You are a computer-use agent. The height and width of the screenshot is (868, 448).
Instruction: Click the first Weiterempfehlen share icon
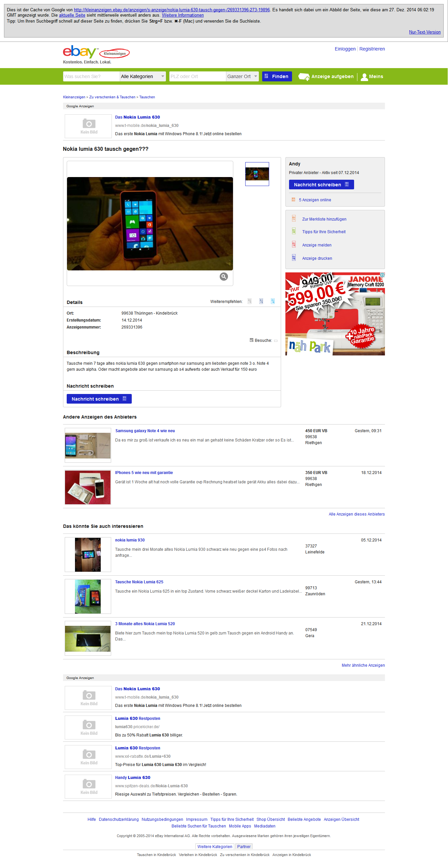tap(250, 301)
